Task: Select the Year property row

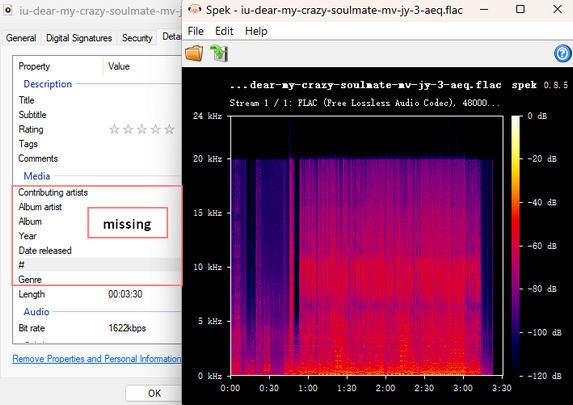Action: click(x=97, y=236)
